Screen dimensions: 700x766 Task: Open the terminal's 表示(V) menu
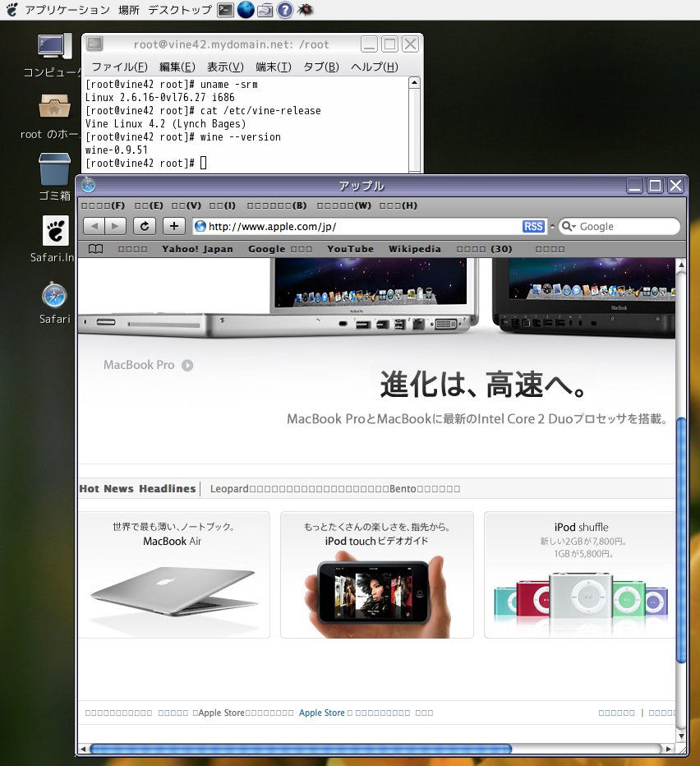coord(225,67)
